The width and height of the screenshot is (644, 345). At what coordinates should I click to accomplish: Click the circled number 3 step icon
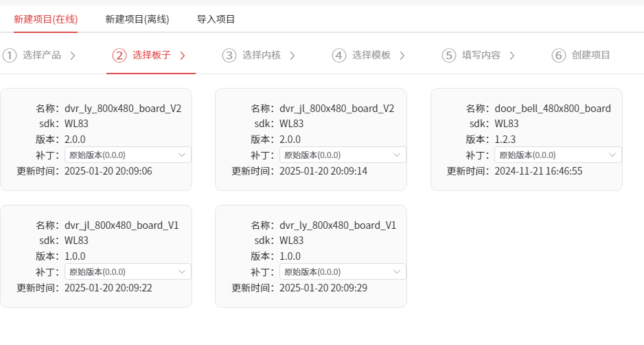pos(229,56)
